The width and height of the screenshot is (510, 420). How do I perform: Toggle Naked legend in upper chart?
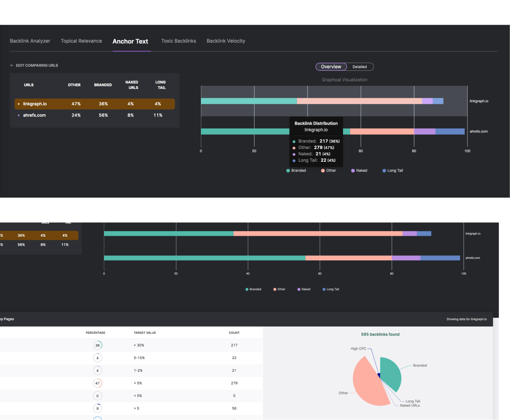point(359,171)
